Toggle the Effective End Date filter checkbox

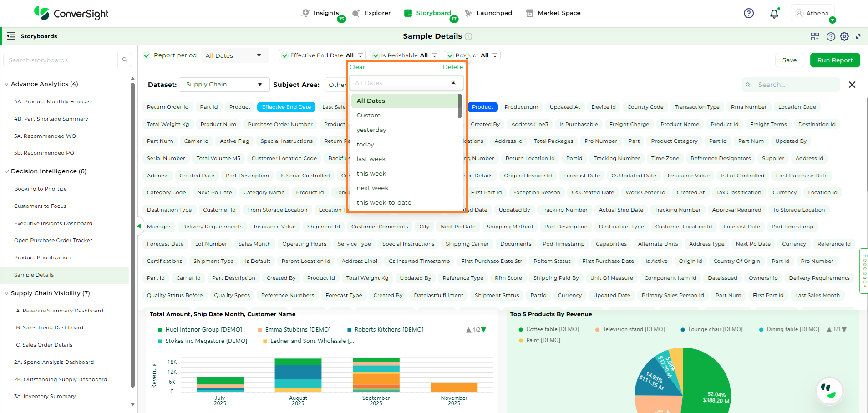(285, 55)
